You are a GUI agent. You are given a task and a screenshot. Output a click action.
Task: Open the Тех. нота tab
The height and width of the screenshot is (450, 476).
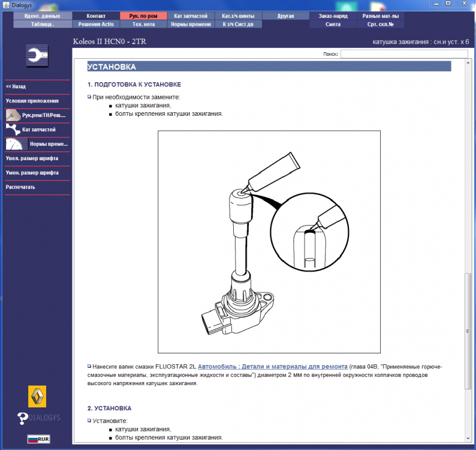[x=143, y=24]
